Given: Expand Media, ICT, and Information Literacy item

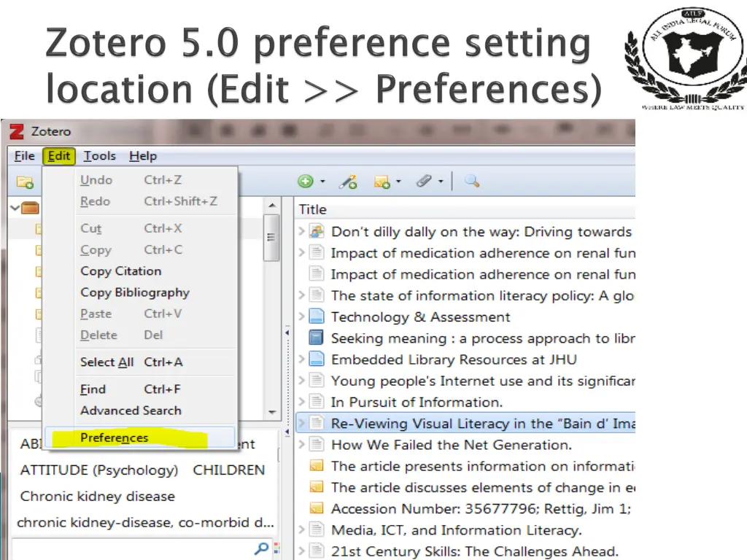Looking at the screenshot, I should coord(301,529).
